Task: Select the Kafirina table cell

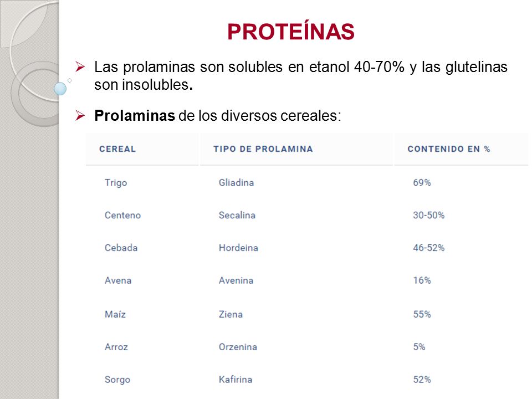Action: [x=236, y=379]
